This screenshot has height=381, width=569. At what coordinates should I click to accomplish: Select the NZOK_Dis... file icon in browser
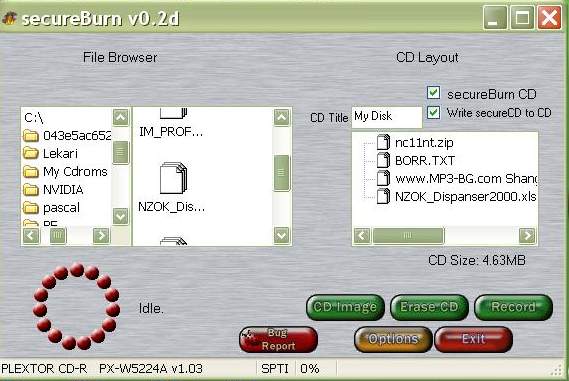coord(173,178)
